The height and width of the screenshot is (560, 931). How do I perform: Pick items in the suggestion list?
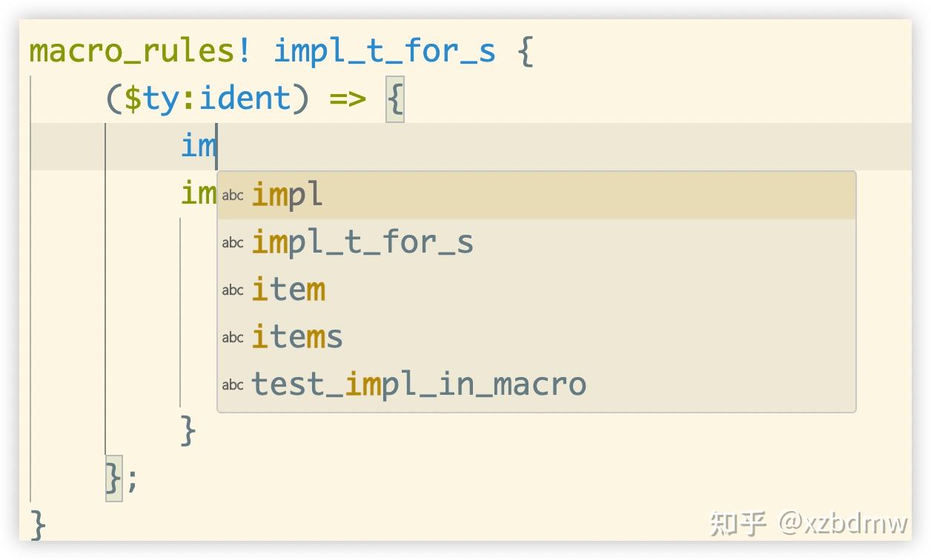coord(296,337)
